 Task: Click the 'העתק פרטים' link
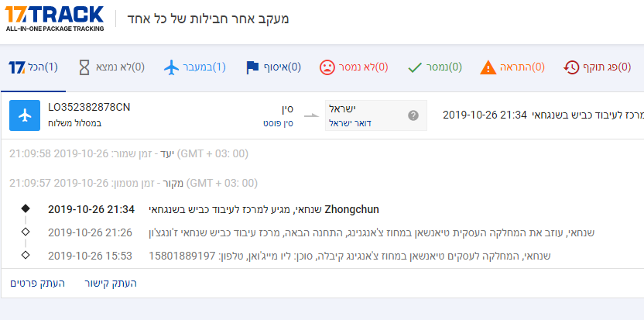[36, 284]
